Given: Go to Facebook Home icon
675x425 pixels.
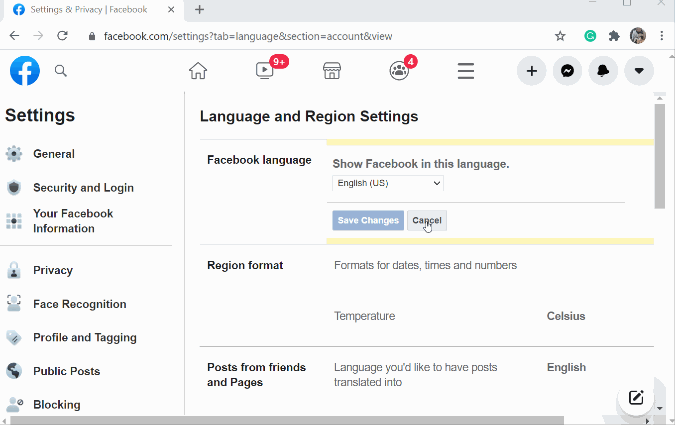Looking at the screenshot, I should pyautogui.click(x=198, y=71).
